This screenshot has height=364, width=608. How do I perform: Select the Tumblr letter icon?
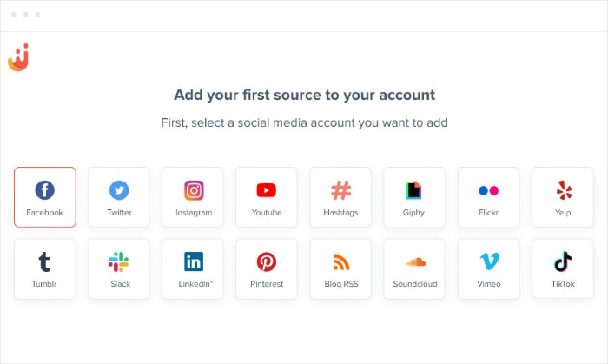[x=44, y=261]
